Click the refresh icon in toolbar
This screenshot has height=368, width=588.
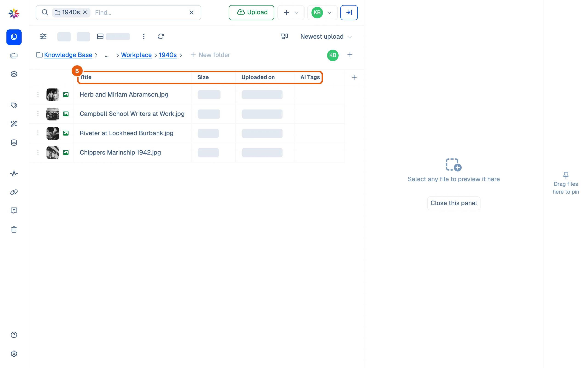tap(161, 37)
